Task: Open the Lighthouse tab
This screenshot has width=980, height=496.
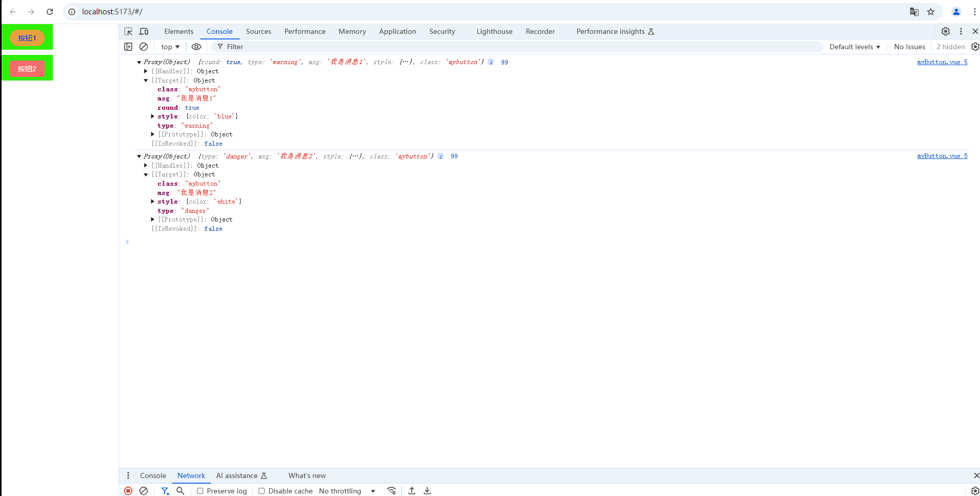Action: click(x=494, y=31)
